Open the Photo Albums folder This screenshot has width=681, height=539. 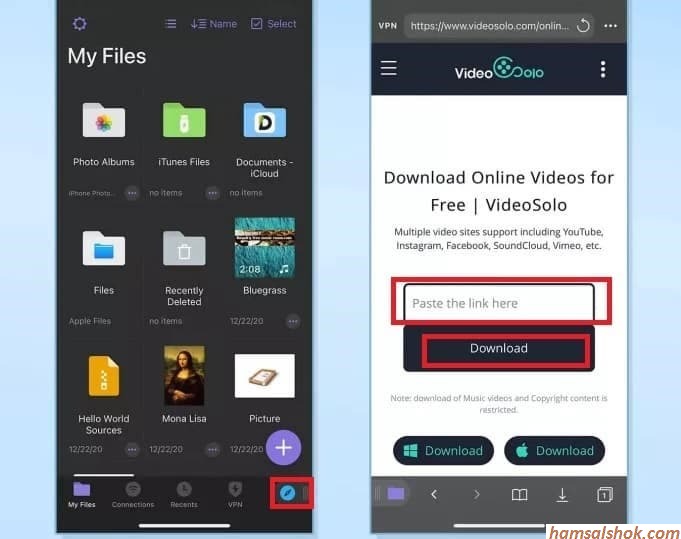[x=104, y=120]
